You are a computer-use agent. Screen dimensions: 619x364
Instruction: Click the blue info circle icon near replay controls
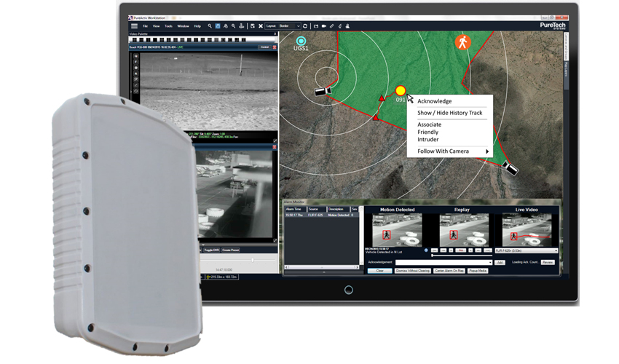[426, 250]
